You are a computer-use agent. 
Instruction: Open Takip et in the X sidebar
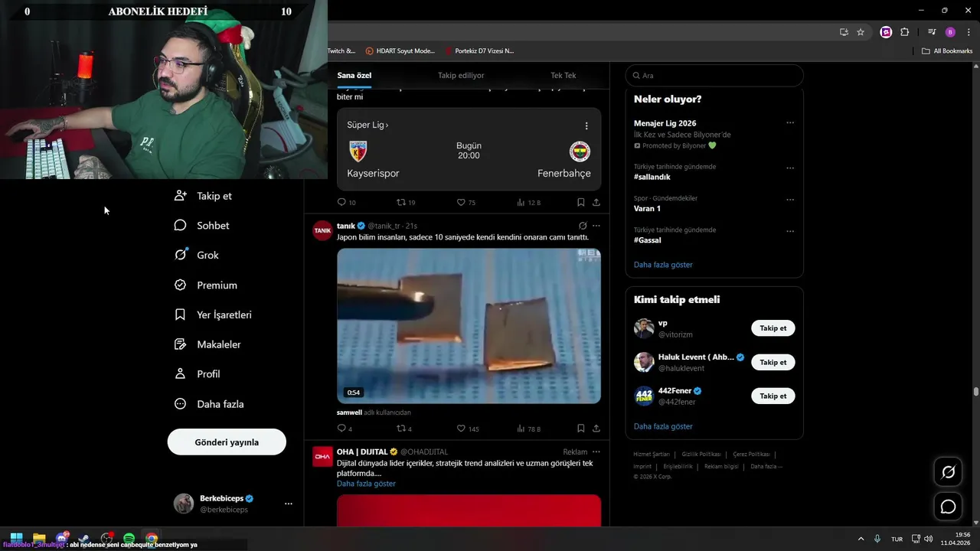[x=203, y=196]
